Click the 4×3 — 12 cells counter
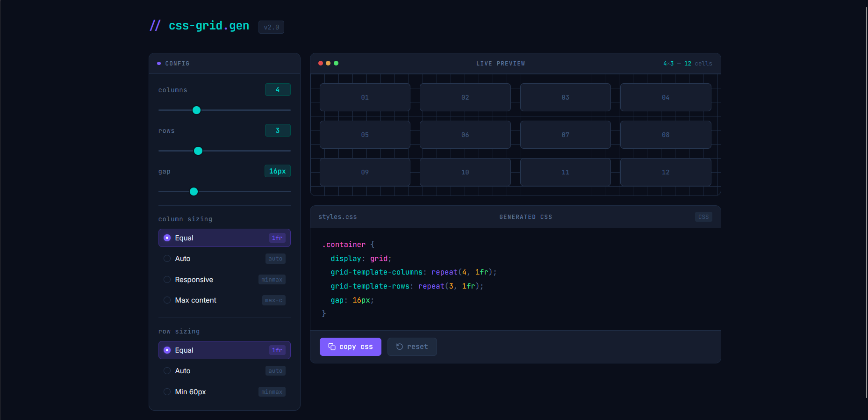Image resolution: width=868 pixels, height=420 pixels. (x=688, y=64)
